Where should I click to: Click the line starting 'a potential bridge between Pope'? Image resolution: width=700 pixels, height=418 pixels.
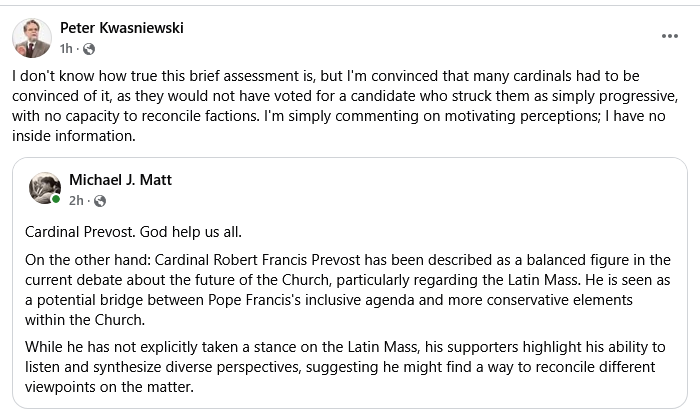329,300
